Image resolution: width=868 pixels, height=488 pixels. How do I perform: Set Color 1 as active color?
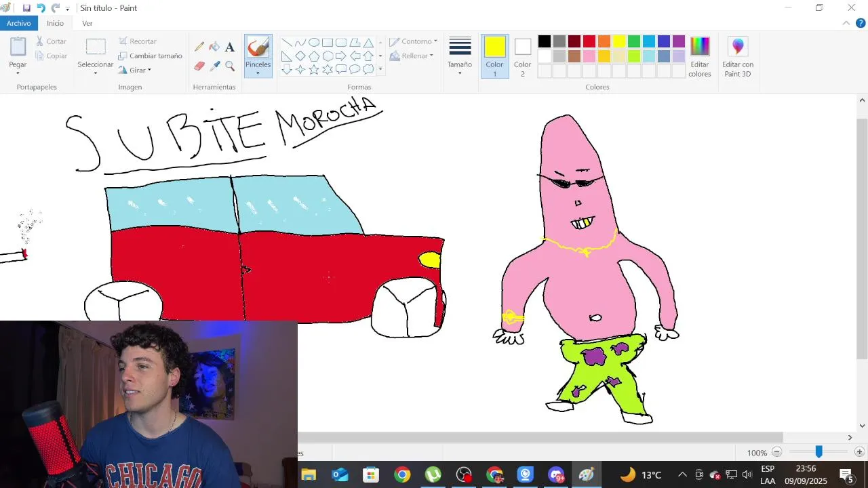[495, 57]
